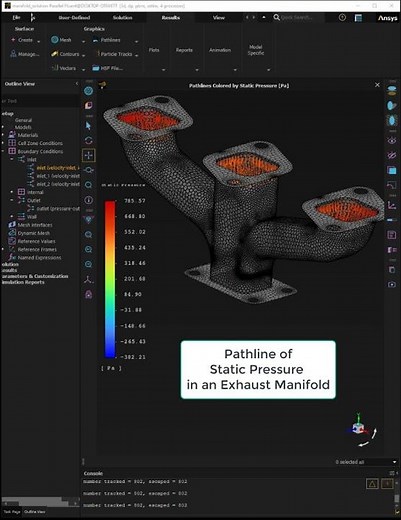Click the Pathlines button
401x520 pixels.
(107, 40)
